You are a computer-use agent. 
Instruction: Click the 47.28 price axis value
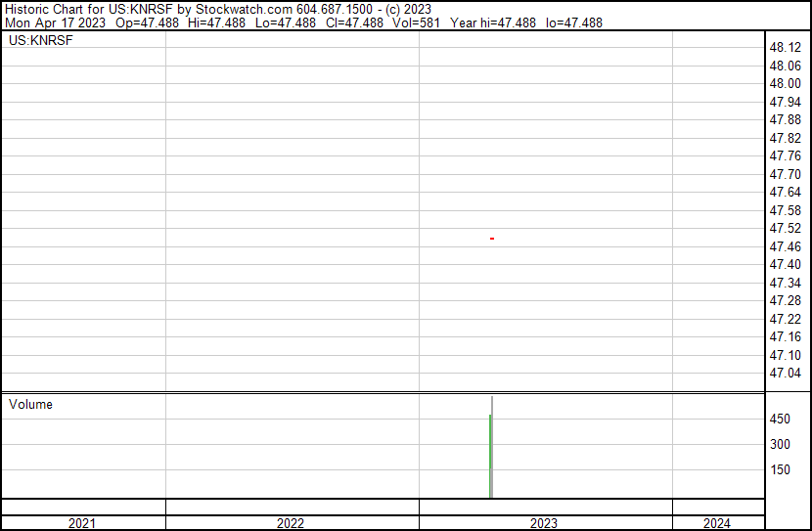point(785,300)
